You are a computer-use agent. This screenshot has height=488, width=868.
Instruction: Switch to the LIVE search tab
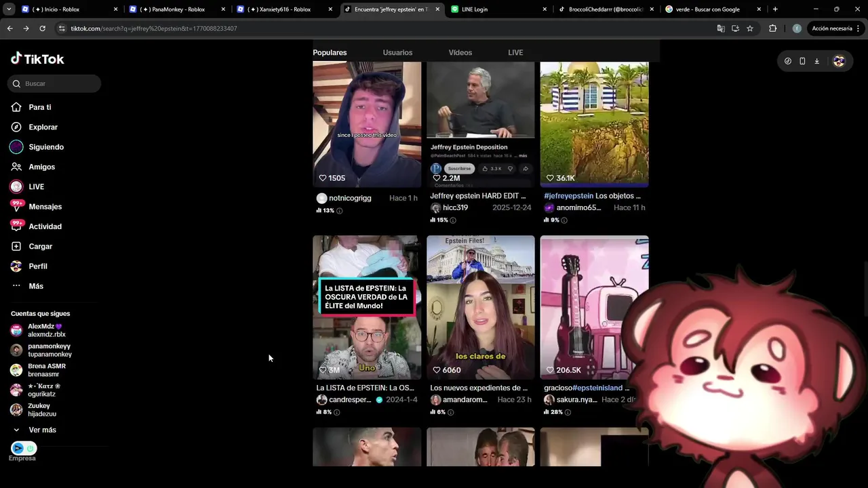point(515,52)
